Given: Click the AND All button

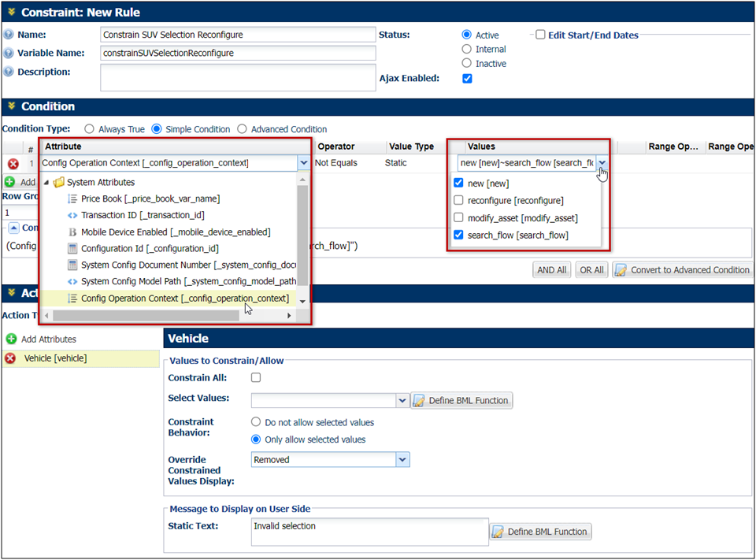Looking at the screenshot, I should tap(552, 269).
